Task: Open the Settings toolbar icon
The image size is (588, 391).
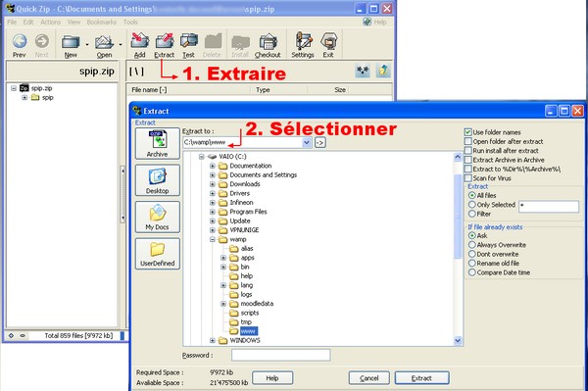Action: (x=303, y=41)
